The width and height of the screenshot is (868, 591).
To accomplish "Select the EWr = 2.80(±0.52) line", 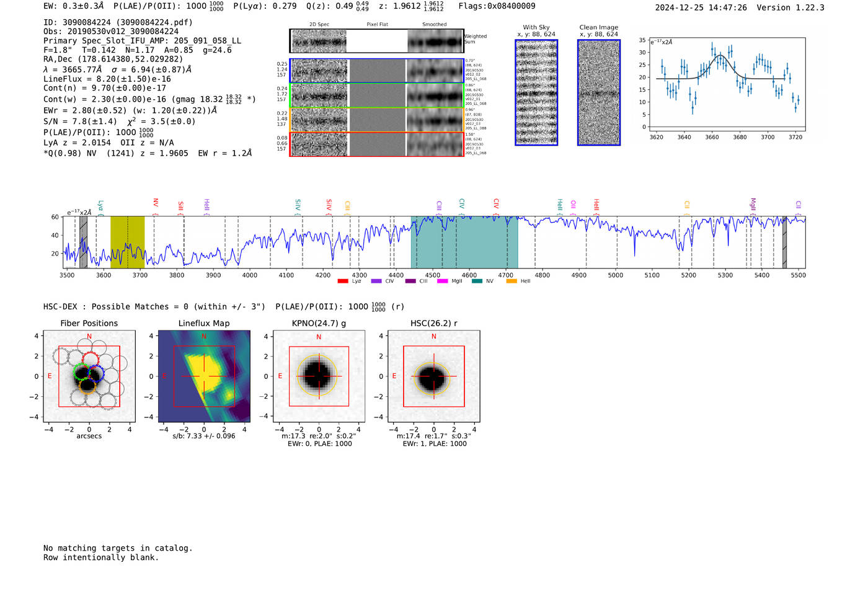I will click(x=130, y=110).
